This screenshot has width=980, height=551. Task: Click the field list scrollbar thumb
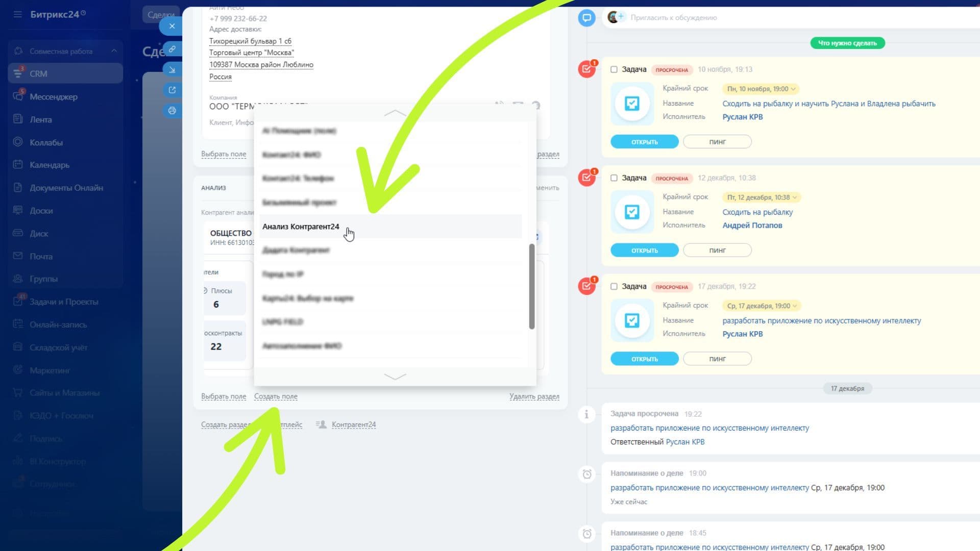point(531,286)
